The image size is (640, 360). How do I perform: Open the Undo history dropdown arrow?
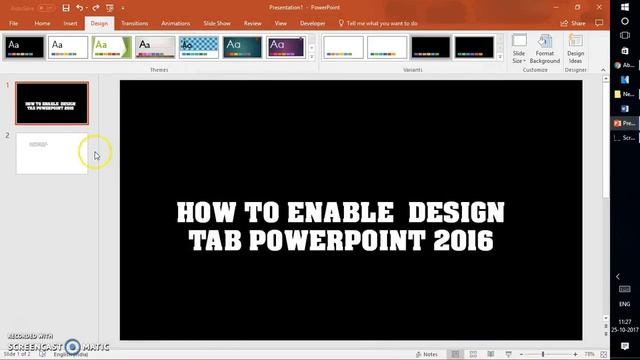[87, 8]
